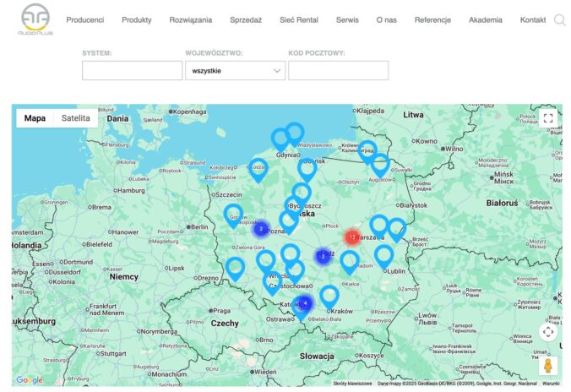Focus the Kod pocztowy input field
571x392 pixels.
(x=338, y=71)
